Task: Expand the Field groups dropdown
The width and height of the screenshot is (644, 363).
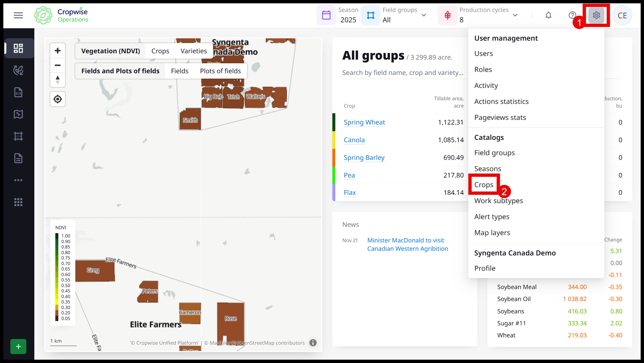Action: coord(424,15)
